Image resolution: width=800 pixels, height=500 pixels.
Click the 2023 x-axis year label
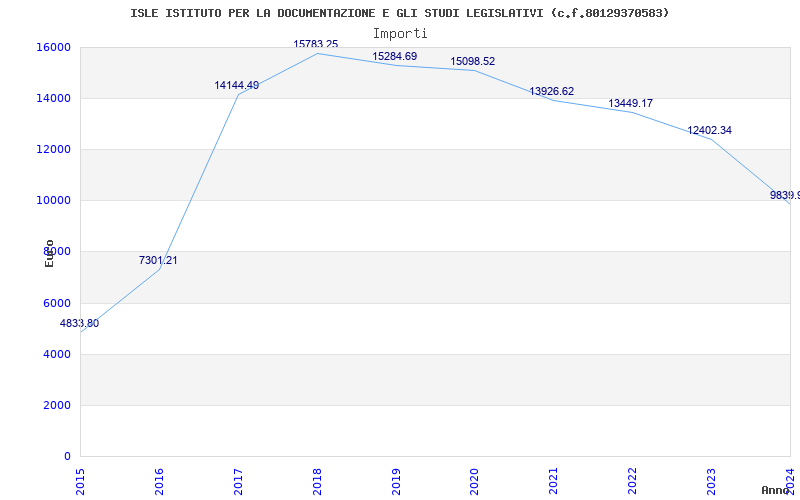[x=711, y=481]
